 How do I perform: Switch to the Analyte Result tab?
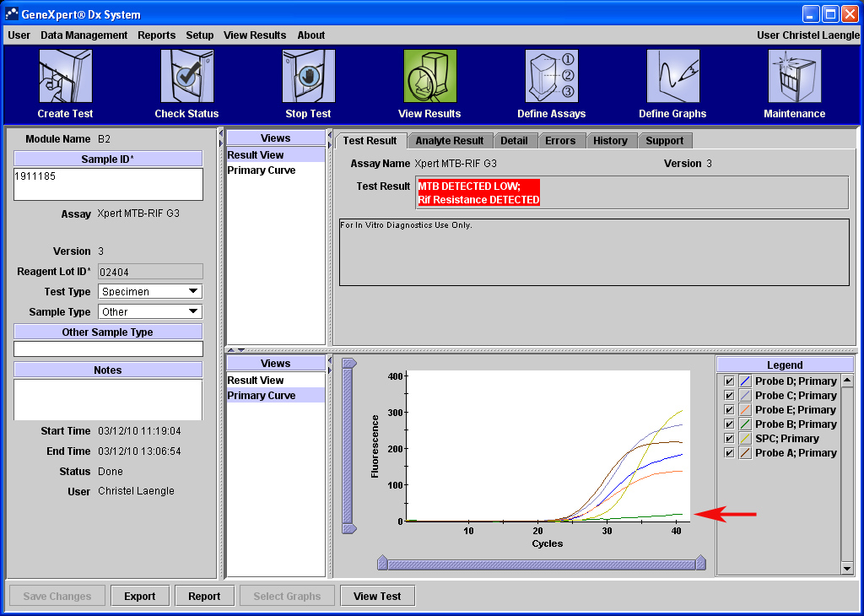point(449,141)
